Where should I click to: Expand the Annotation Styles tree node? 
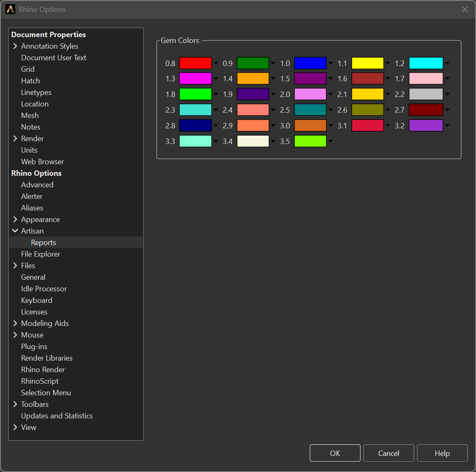point(15,46)
